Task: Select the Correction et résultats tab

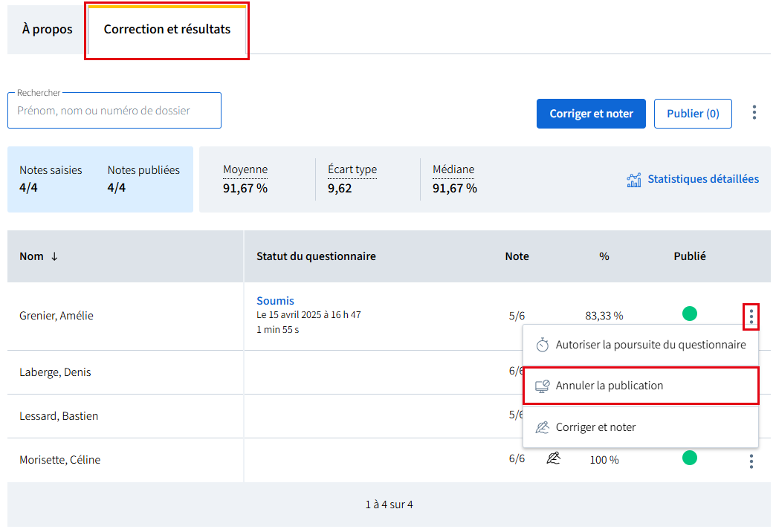Action: [x=167, y=30]
